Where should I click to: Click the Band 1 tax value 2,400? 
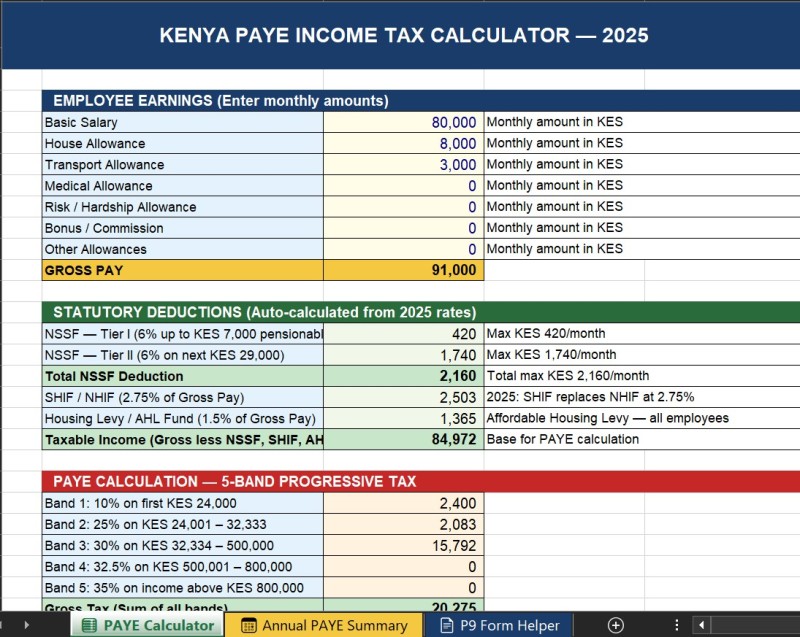404,503
